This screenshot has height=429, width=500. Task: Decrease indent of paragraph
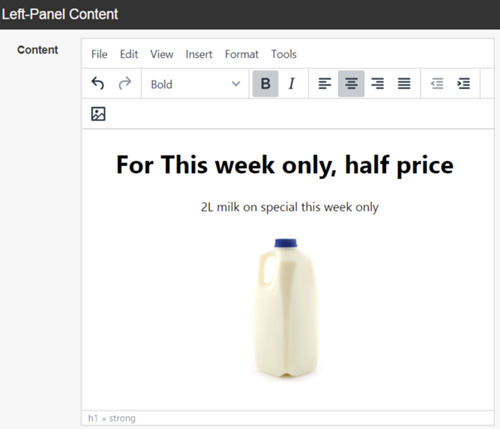click(x=437, y=84)
